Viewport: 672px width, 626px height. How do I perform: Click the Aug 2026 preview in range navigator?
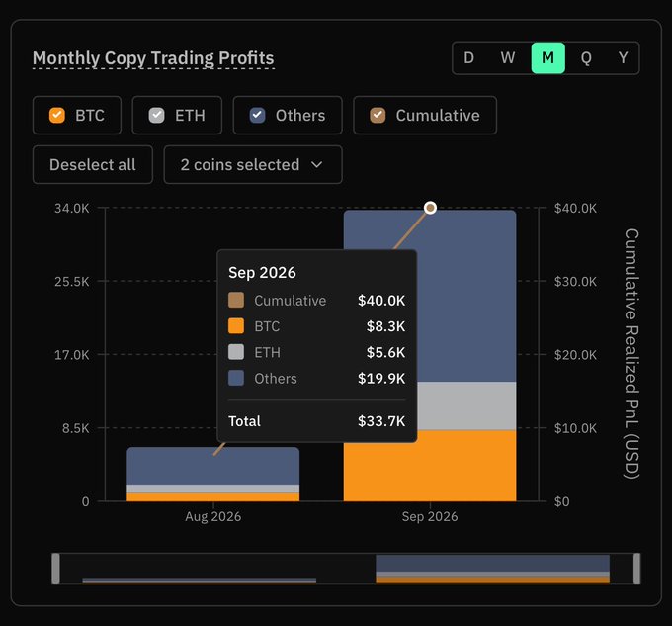click(x=200, y=581)
